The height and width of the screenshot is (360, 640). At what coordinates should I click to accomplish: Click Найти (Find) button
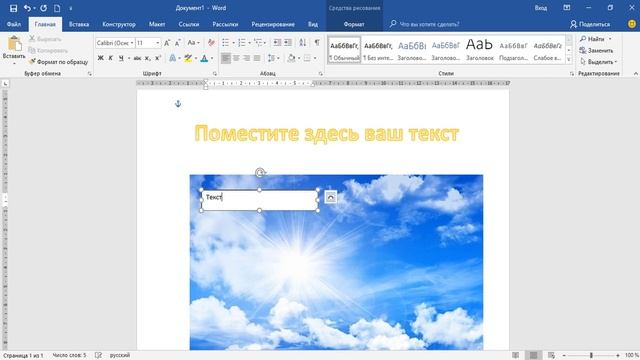tap(596, 39)
